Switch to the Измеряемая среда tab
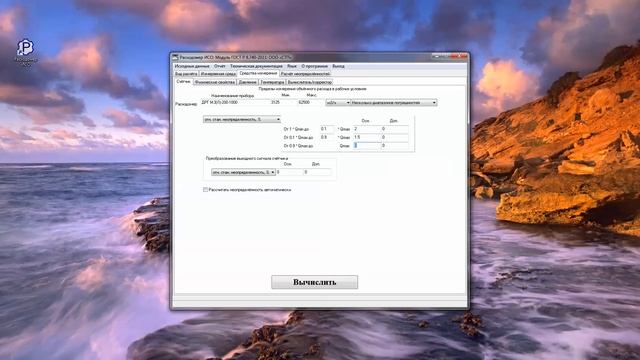 pyautogui.click(x=218, y=74)
